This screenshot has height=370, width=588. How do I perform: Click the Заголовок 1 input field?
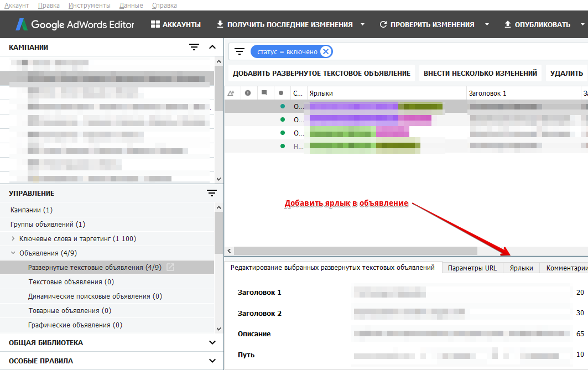(x=461, y=293)
